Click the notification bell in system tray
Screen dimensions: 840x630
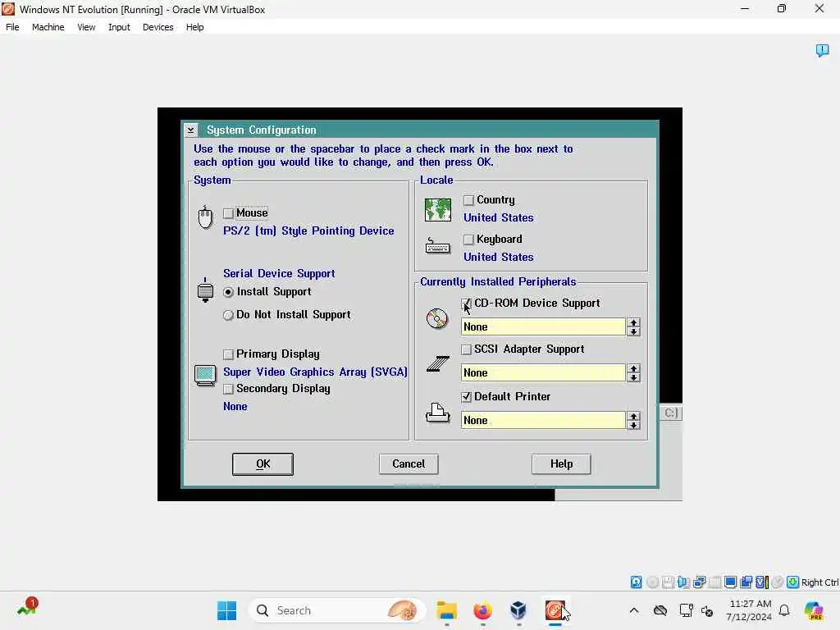(784, 610)
